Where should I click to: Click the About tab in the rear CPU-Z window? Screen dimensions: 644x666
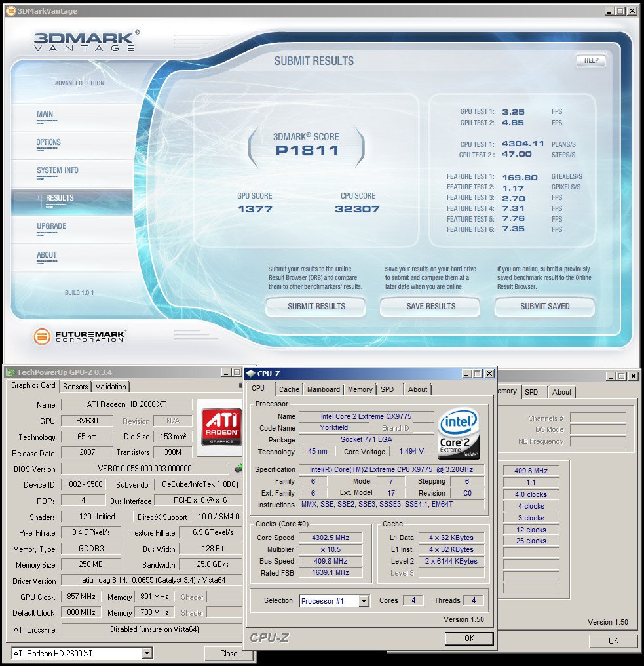[561, 392]
